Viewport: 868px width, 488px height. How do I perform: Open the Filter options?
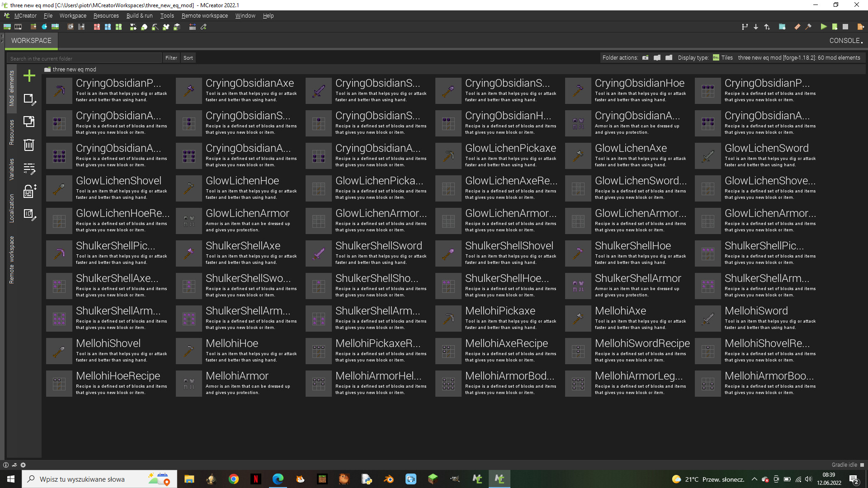click(171, 57)
